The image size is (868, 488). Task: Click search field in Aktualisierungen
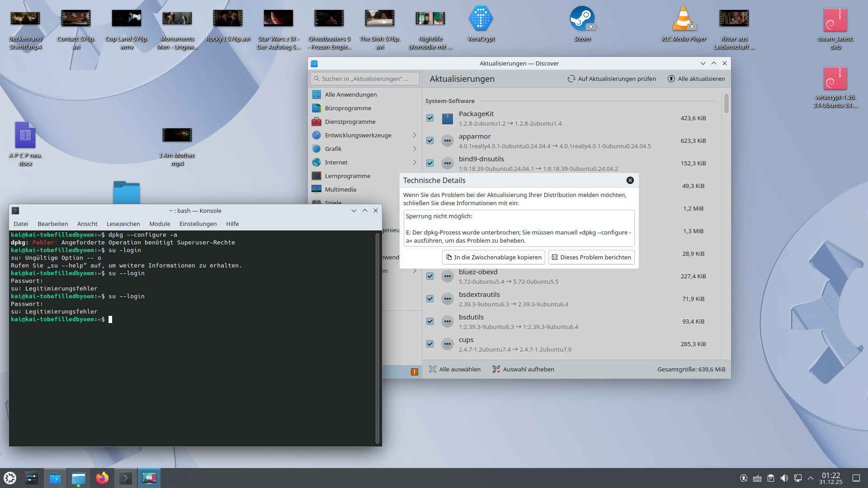(364, 79)
